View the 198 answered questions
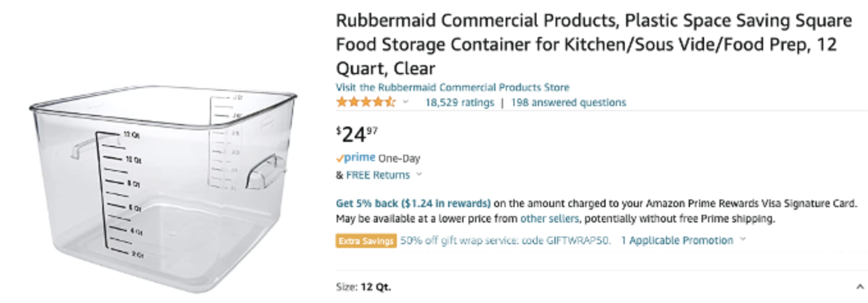The width and height of the screenshot is (868, 303). 568,102
